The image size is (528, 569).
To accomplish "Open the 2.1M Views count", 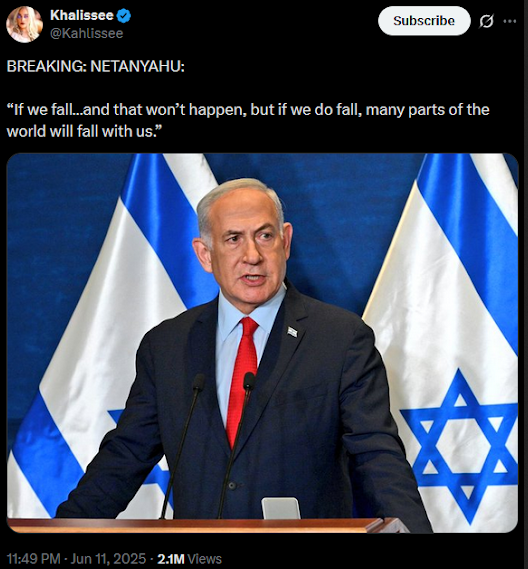I will coord(189,558).
